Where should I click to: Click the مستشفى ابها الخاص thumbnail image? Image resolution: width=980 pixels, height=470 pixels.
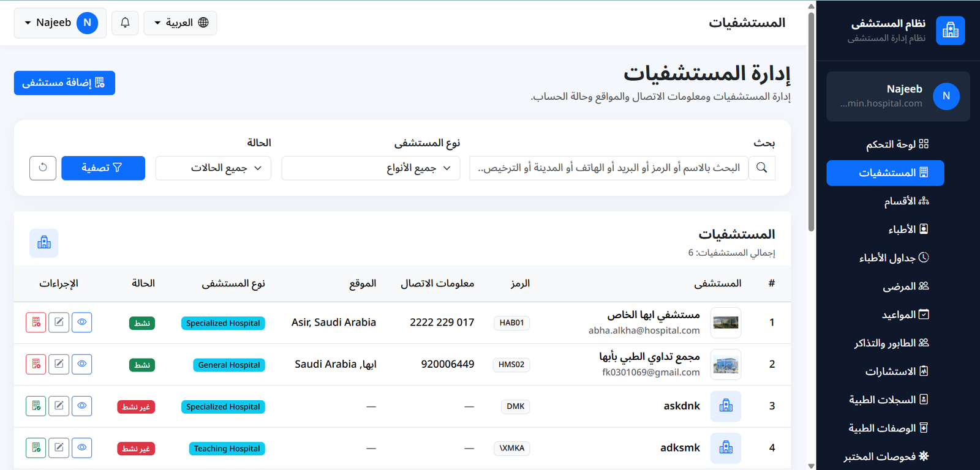[x=726, y=323]
